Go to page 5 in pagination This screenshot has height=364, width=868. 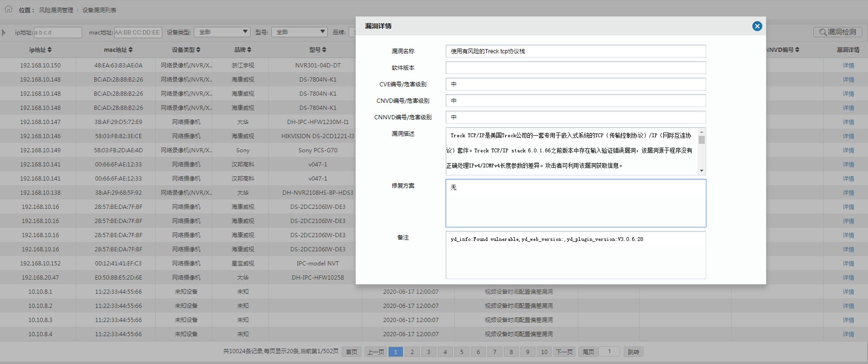(461, 352)
